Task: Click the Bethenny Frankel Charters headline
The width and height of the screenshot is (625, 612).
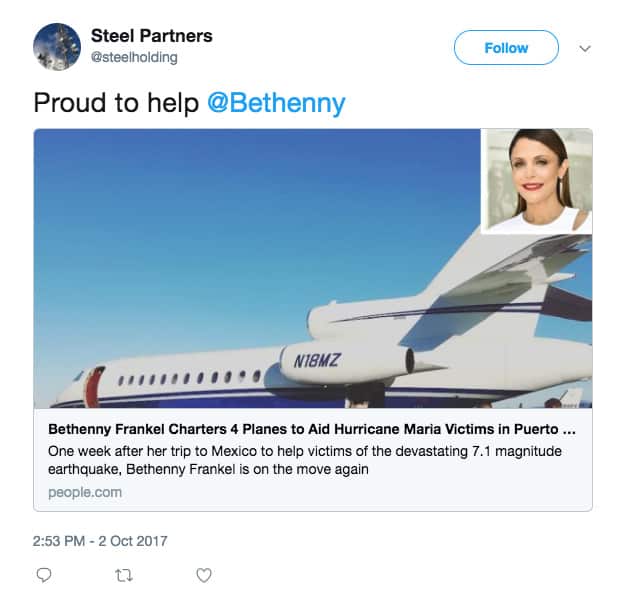Action: pyautogui.click(x=318, y=429)
